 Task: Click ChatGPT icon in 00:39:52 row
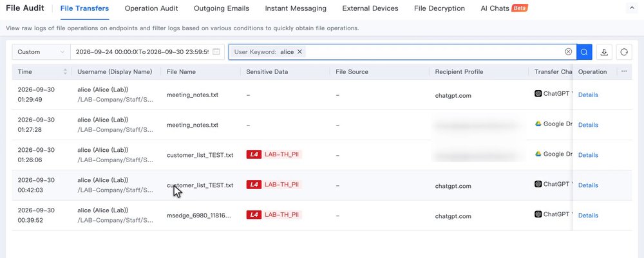[538, 214]
